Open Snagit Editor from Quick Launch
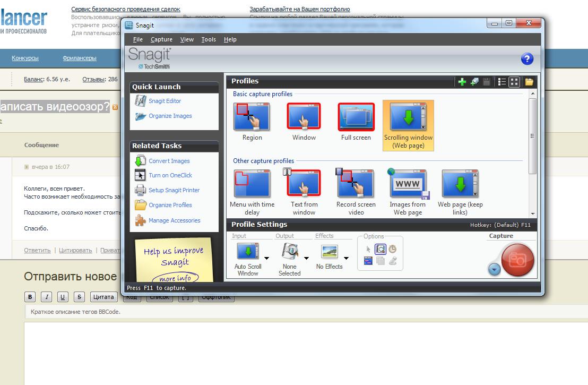The height and width of the screenshot is (385, 588). [165, 101]
